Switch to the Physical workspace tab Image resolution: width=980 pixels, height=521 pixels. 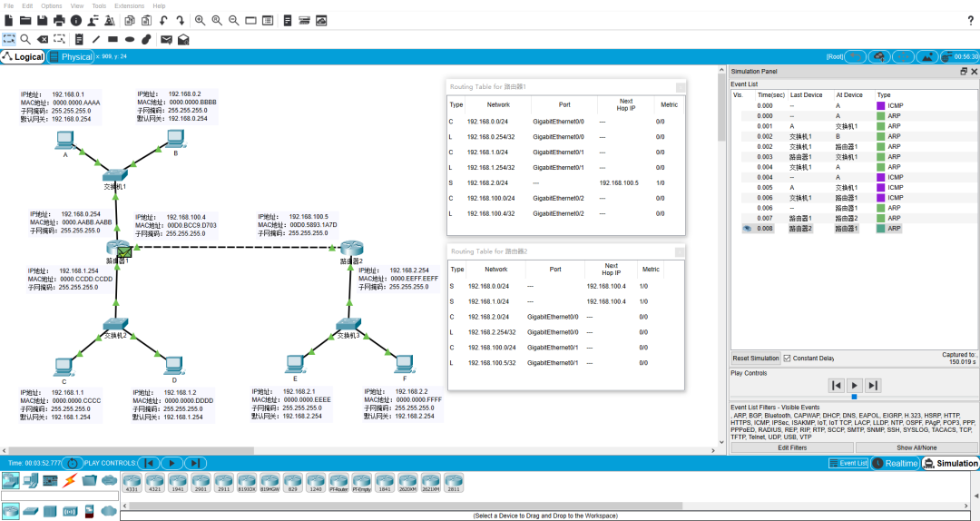pos(71,56)
